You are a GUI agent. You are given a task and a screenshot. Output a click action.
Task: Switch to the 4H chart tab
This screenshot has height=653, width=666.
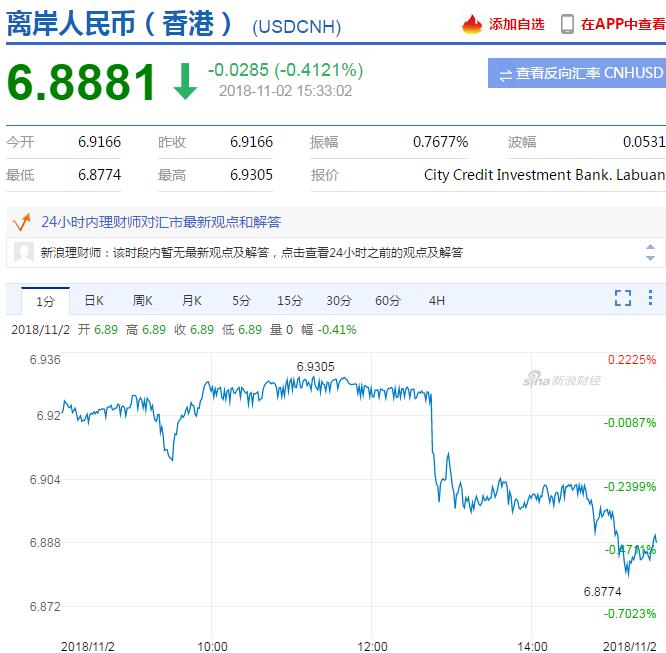click(437, 300)
